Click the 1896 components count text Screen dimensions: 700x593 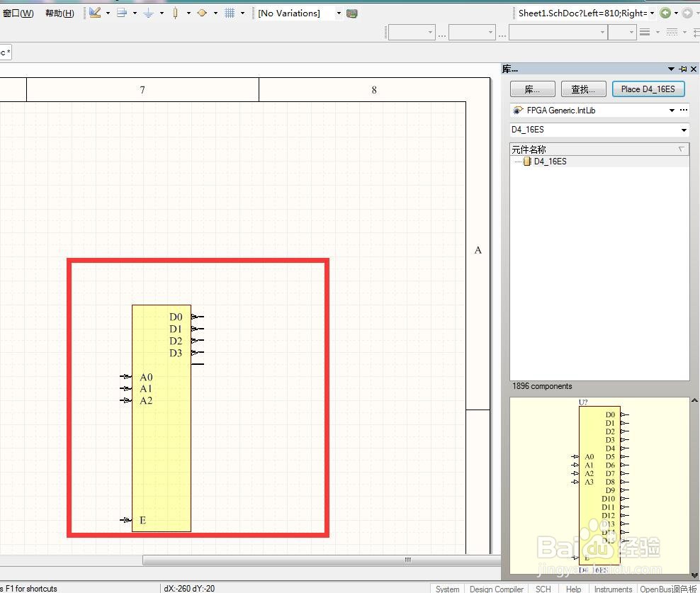click(542, 386)
